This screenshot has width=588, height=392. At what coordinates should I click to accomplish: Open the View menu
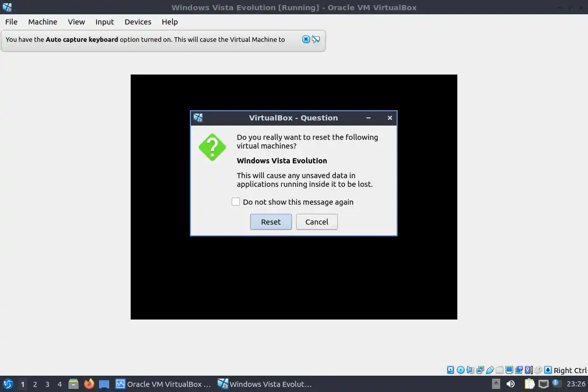[x=76, y=22]
